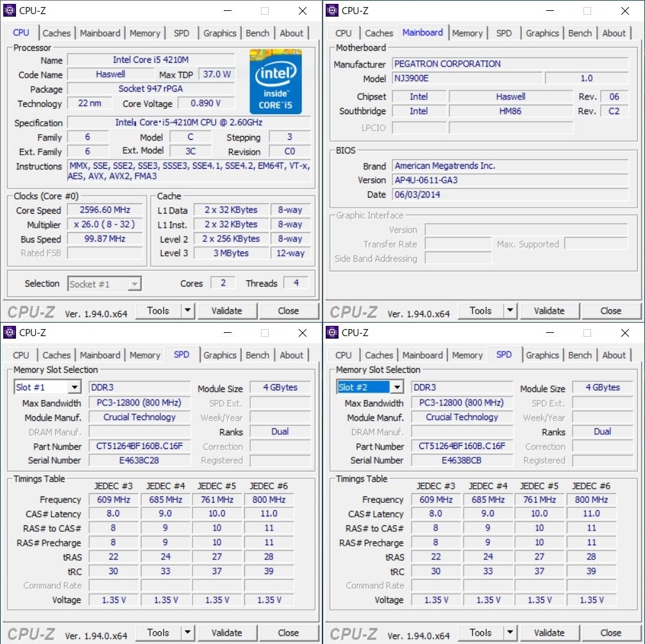Open the Socket #1 selection dropdown

tap(134, 284)
